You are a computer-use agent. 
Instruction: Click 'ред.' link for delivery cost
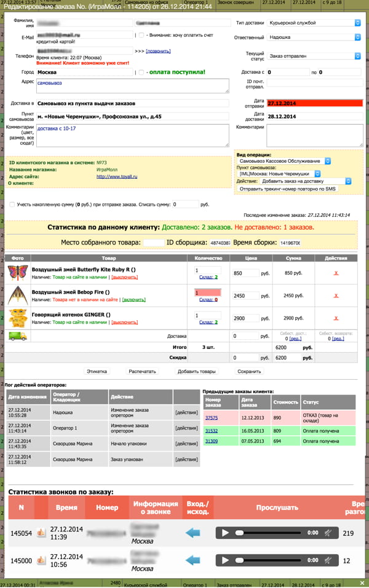point(295,339)
